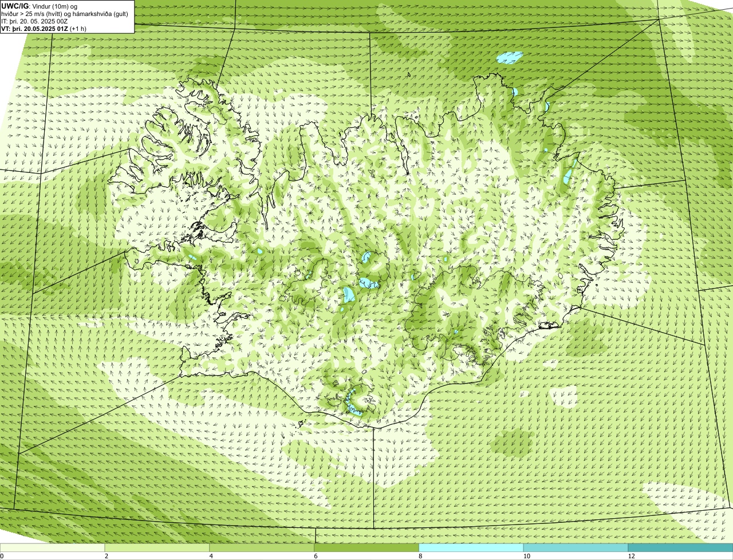Screen dimensions: 733x560
Task: Select the 10–12 m/s turquoise legend segment
Action: pos(576,547)
